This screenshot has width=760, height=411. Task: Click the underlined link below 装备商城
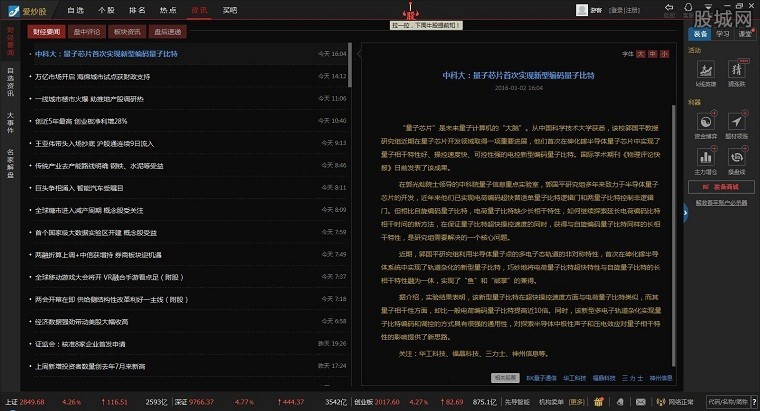(721, 203)
